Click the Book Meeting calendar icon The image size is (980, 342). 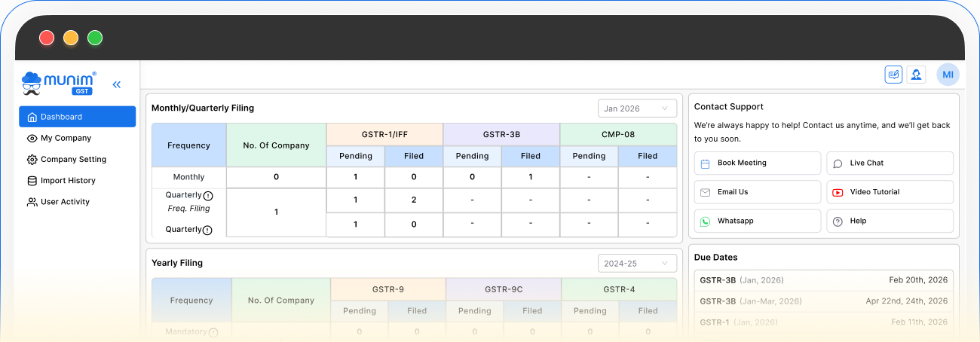click(706, 163)
